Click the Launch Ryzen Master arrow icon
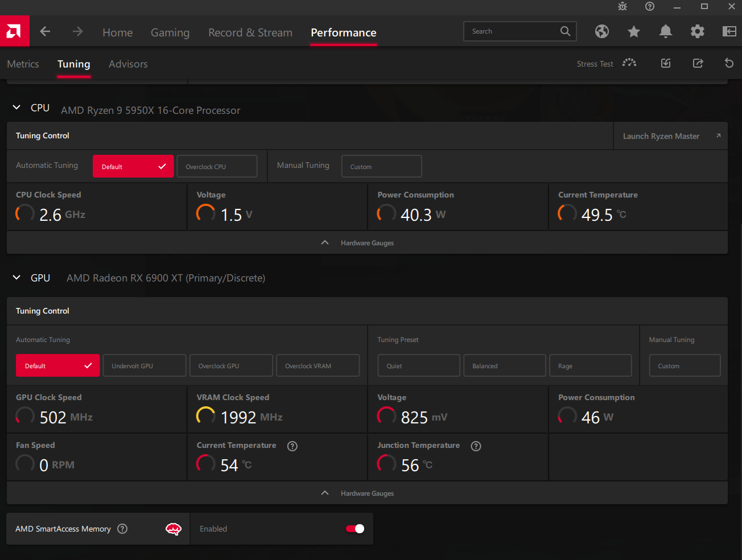 pyautogui.click(x=718, y=135)
